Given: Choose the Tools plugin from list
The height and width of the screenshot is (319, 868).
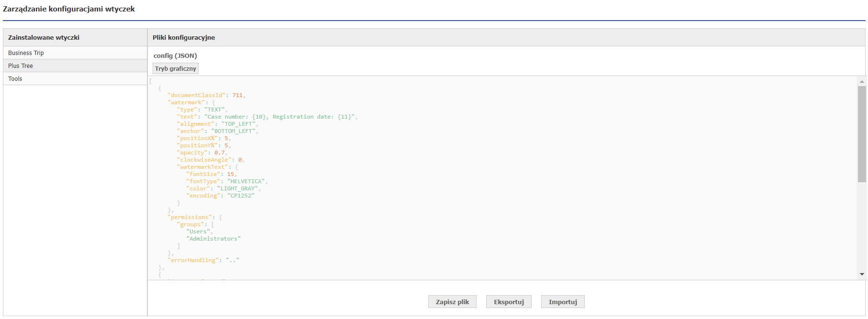Looking at the screenshot, I should [15, 79].
